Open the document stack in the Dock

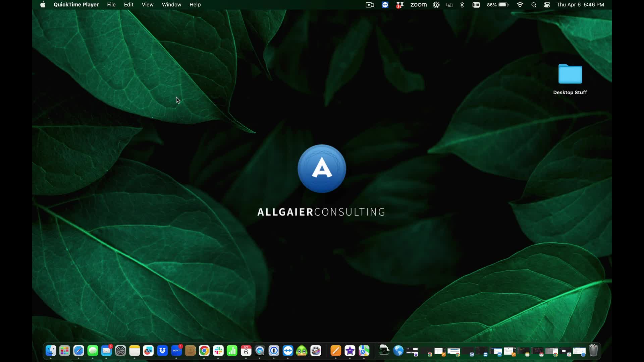click(x=384, y=350)
